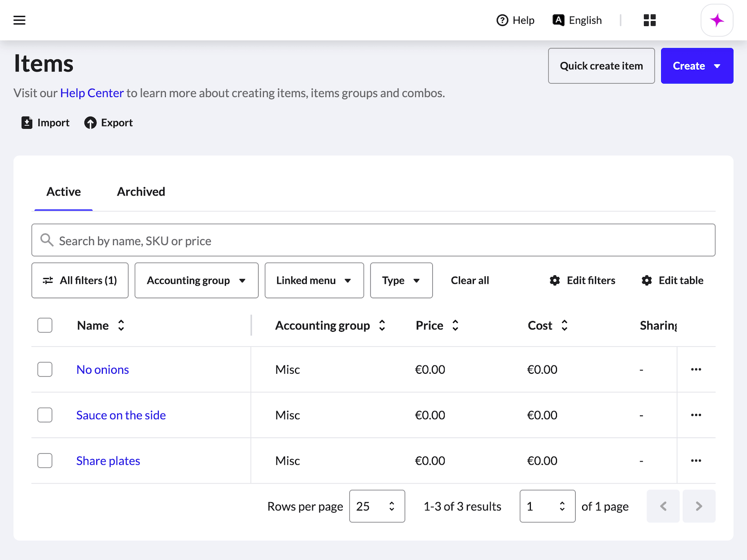Open Accounting group filter dropdown
Screen dimensions: 747x560
[197, 280]
